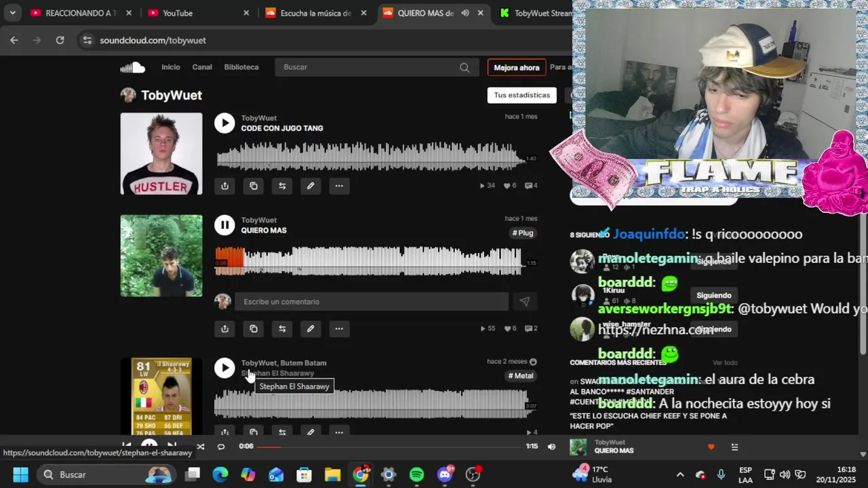Write a comment on QUIERO MAS
868x488 pixels.
[372, 302]
